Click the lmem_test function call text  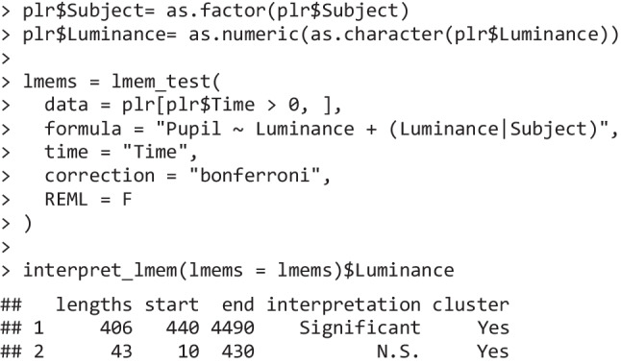click(121, 82)
